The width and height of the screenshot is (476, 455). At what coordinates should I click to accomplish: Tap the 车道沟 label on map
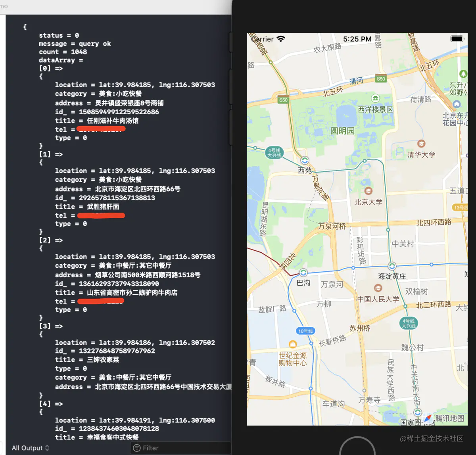[333, 404]
